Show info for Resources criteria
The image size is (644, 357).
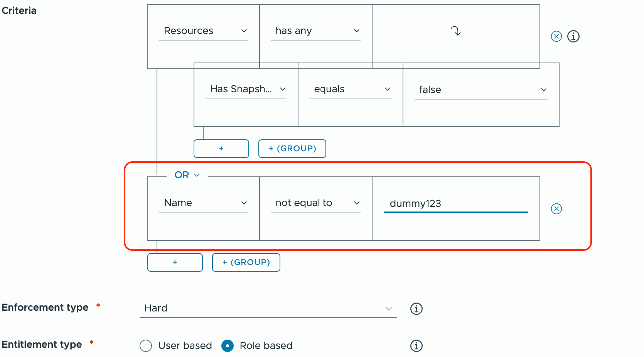pos(573,36)
